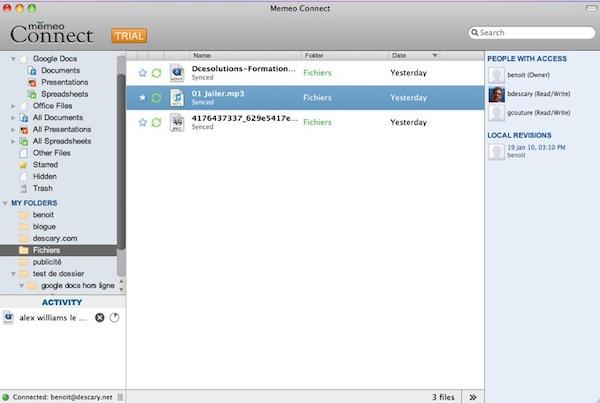Select the publicité folder
600x403 pixels.
47,262
